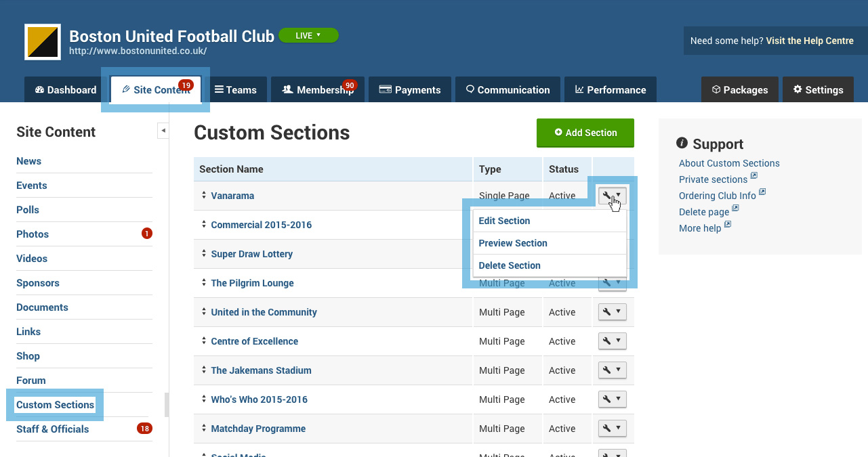
Task: Click the red notification badge on Photos
Action: click(x=147, y=234)
